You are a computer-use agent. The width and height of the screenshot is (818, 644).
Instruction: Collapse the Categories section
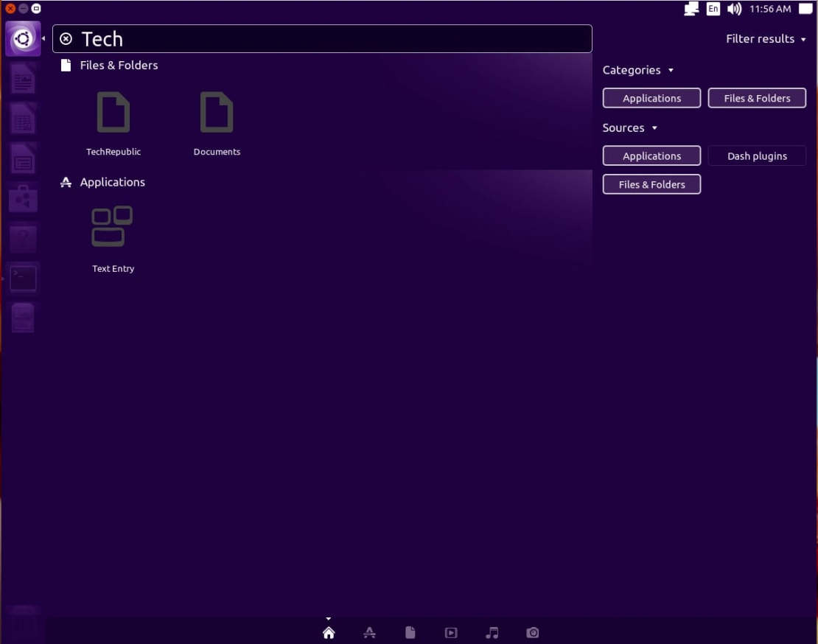pos(638,70)
